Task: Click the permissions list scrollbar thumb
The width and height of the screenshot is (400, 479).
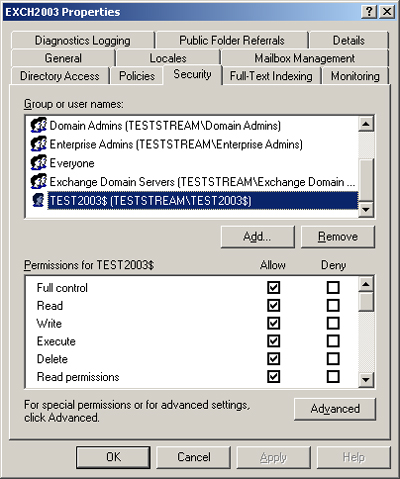Action: (366, 302)
